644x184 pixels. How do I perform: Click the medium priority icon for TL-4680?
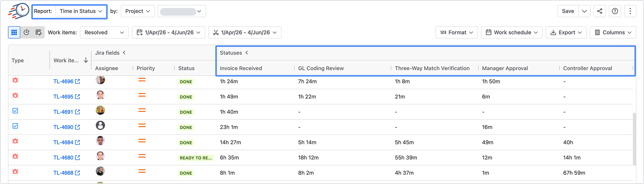point(142,156)
